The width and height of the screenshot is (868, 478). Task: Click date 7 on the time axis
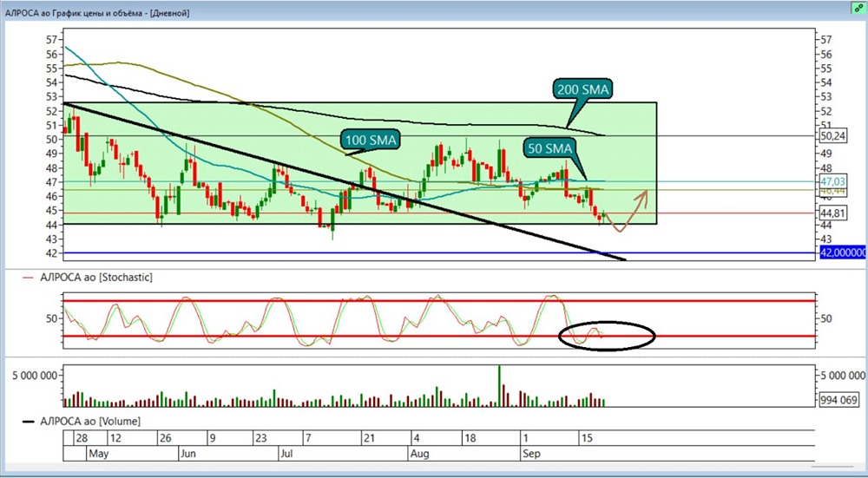(x=308, y=438)
